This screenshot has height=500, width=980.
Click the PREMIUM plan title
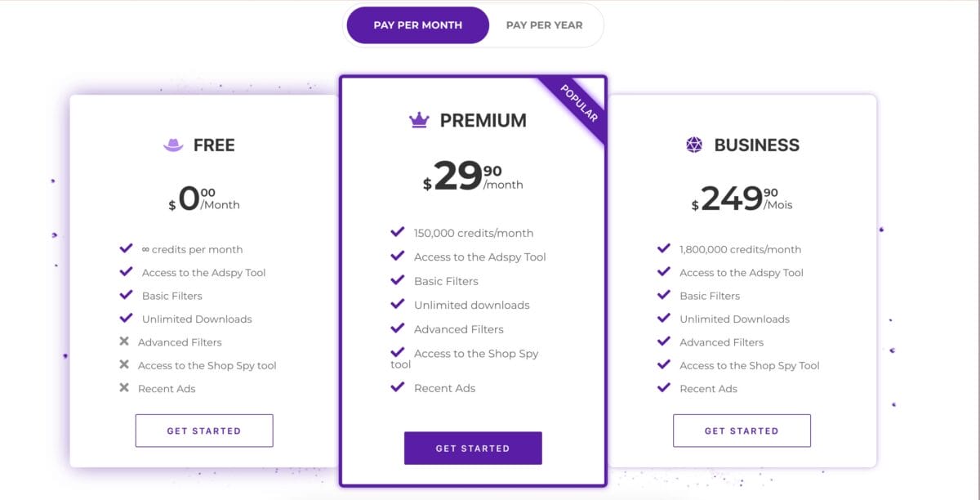click(482, 120)
